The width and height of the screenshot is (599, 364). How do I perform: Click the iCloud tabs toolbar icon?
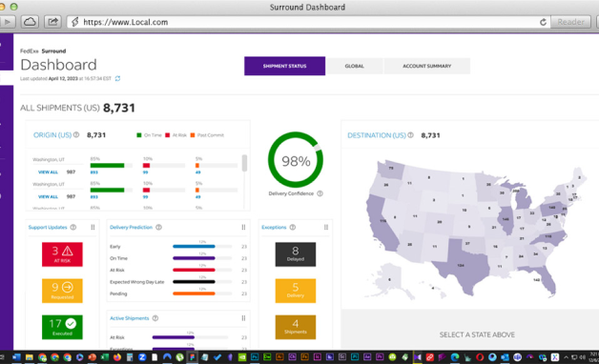30,22
